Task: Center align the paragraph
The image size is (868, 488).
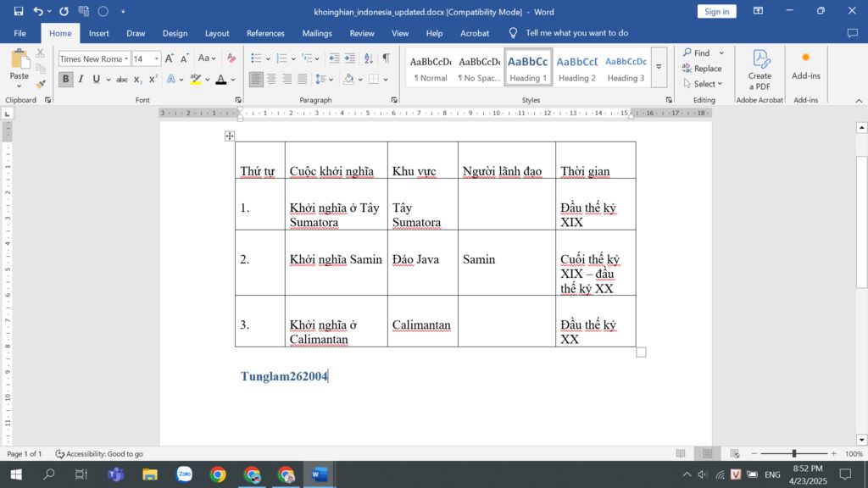Action: pos(271,79)
